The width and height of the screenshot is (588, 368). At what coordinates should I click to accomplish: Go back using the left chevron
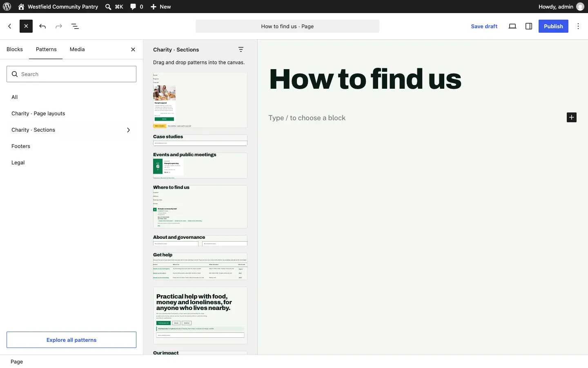tap(10, 27)
